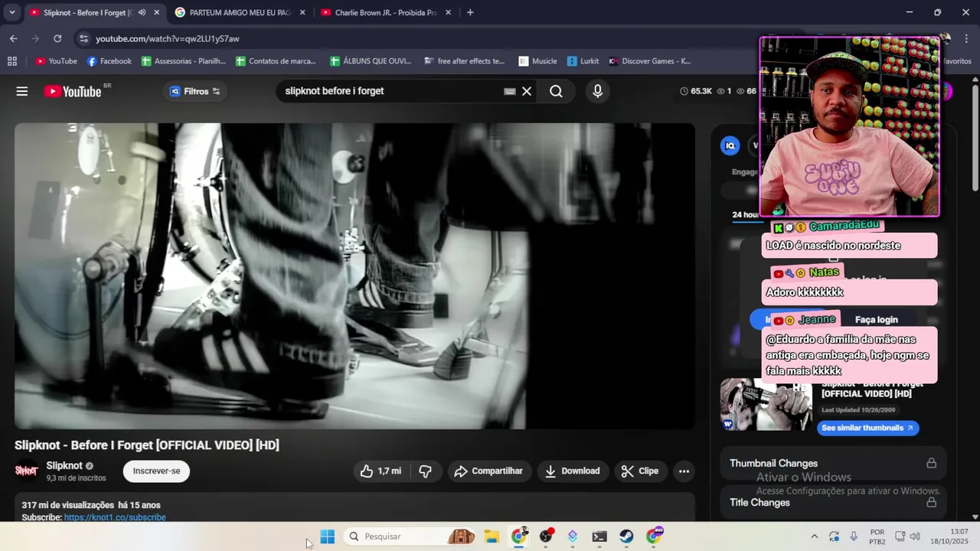Click See similar thumbnails button
This screenshot has height=551, width=980.
coord(867,428)
